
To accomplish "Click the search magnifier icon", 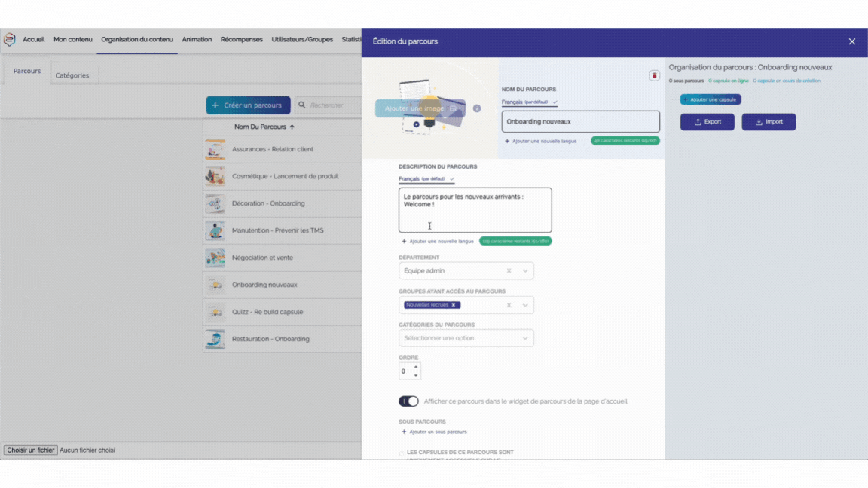I will click(x=301, y=105).
